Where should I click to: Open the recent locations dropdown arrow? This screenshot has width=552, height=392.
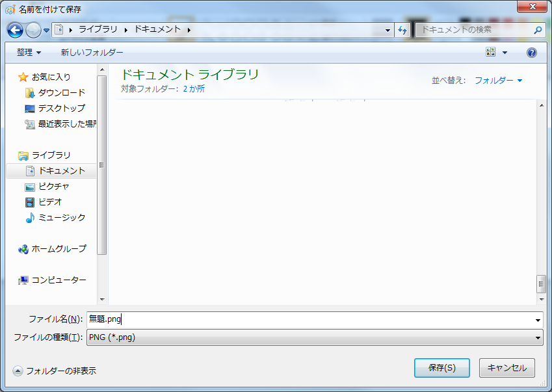[46, 31]
